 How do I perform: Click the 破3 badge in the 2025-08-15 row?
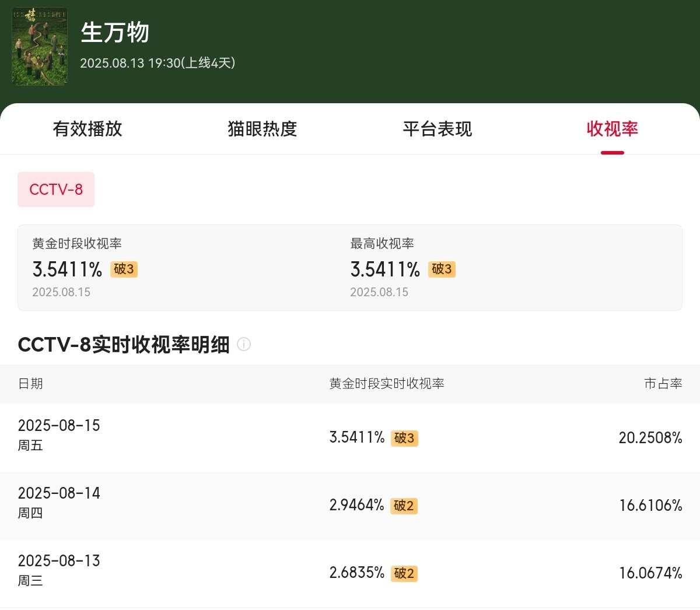[x=404, y=438]
